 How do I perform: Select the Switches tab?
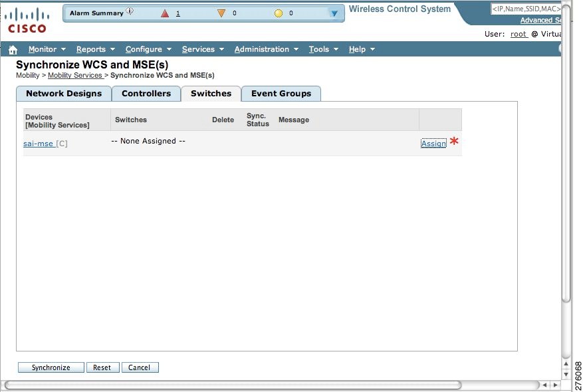[211, 94]
